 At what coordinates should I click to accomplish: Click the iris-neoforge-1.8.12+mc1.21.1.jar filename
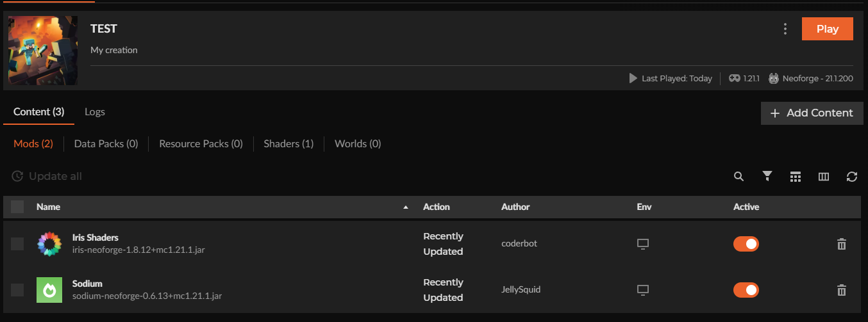click(138, 250)
